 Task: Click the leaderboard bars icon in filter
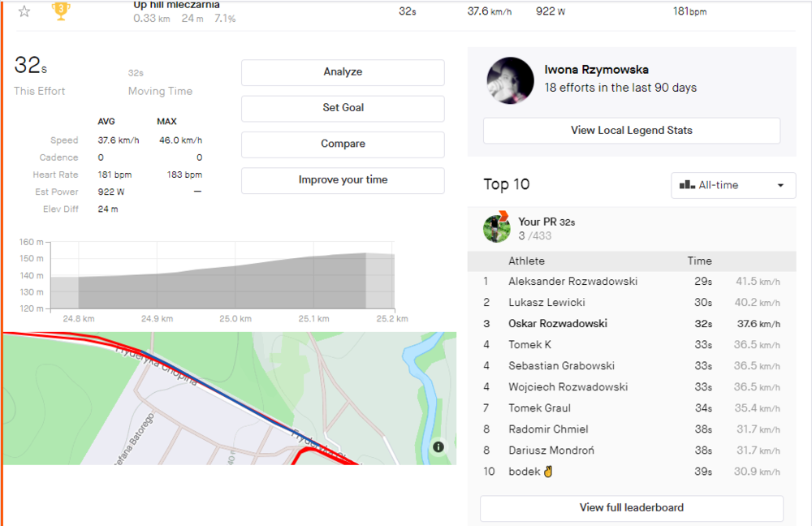click(687, 185)
